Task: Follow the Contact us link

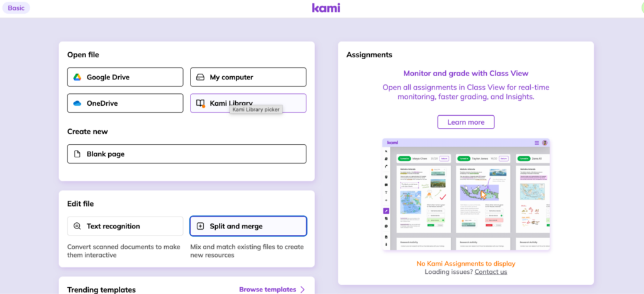Action: (491, 272)
